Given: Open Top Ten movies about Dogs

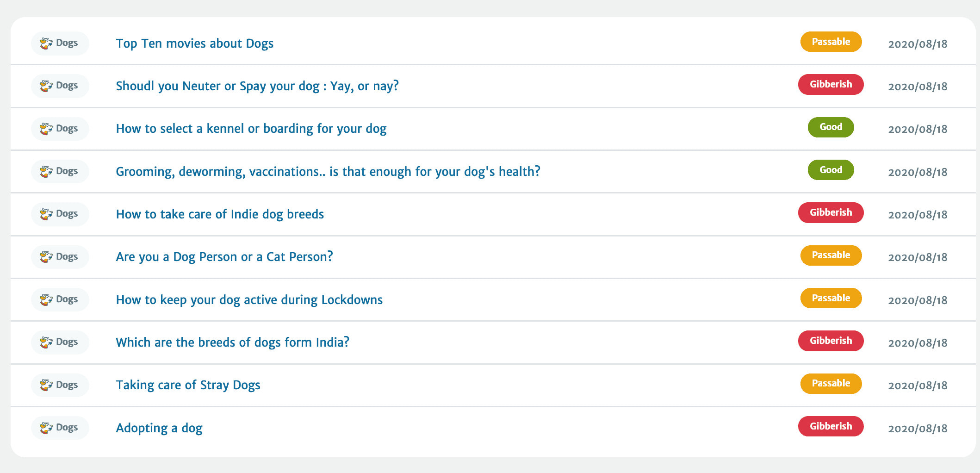Looking at the screenshot, I should tap(194, 44).
